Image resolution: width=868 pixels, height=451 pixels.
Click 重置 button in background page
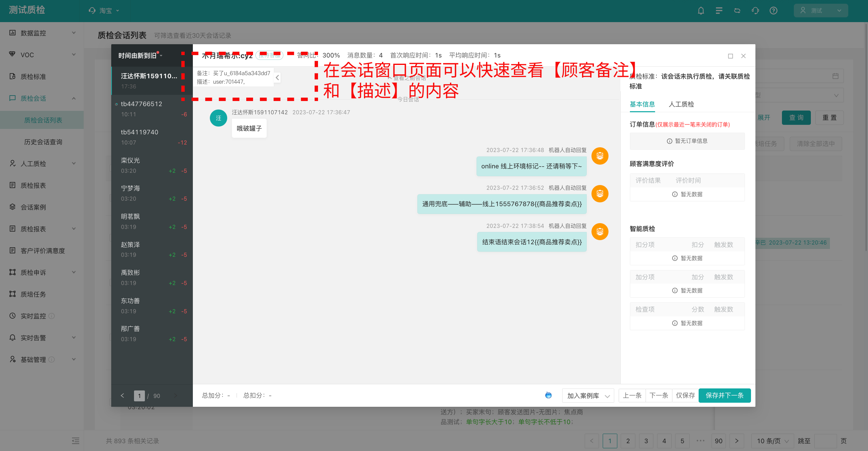829,118
